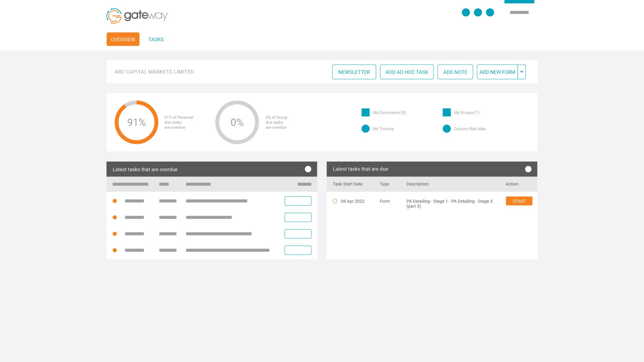Screen dimensions: 644x362
Task: Open the user menu bar at top right
Action: coord(519,12)
